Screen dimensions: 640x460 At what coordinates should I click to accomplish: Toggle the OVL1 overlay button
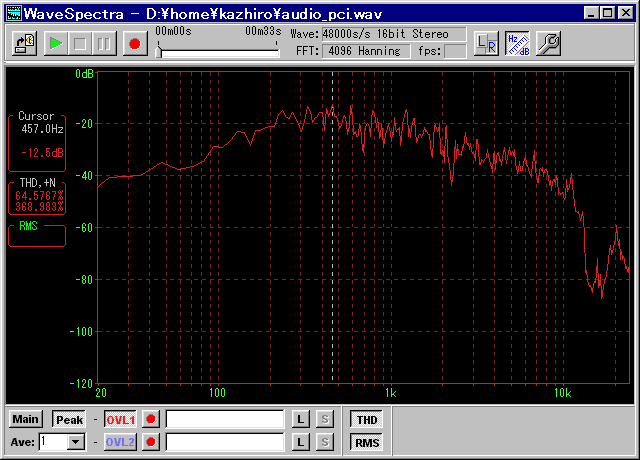120,419
